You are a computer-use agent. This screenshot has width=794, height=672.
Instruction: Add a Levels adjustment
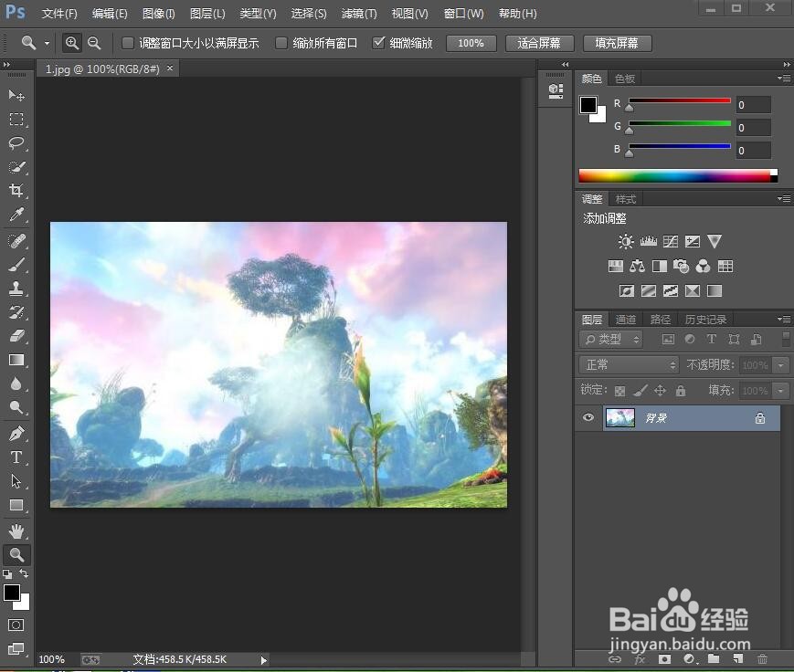pos(648,241)
